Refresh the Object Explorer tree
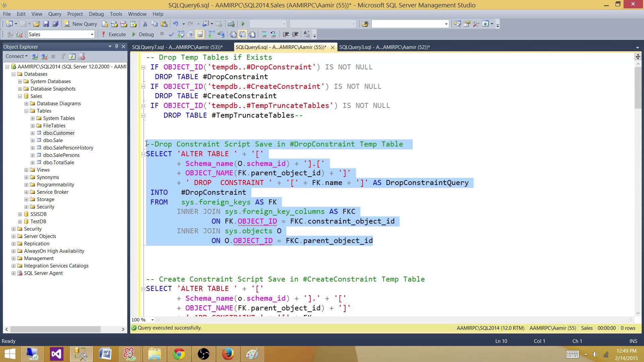 pos(72,56)
